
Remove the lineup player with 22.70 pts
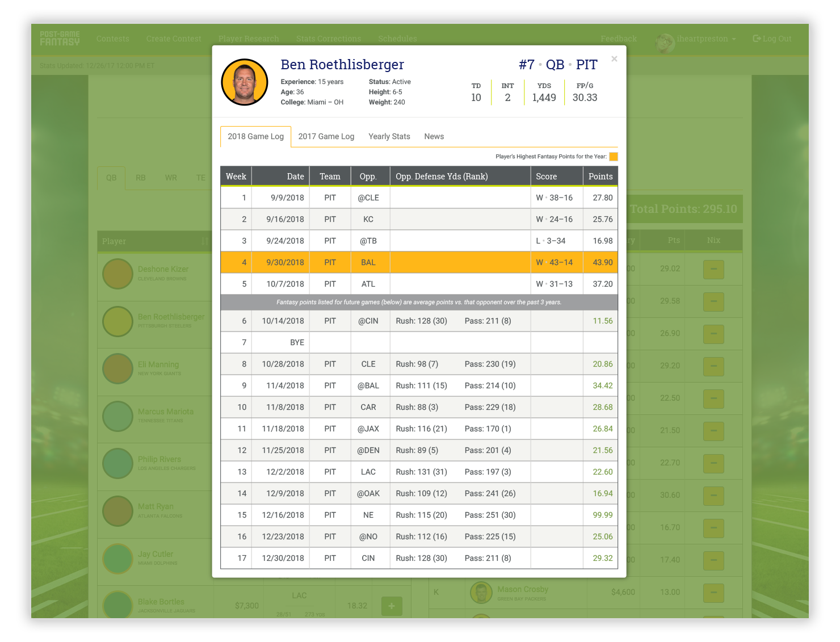click(713, 463)
